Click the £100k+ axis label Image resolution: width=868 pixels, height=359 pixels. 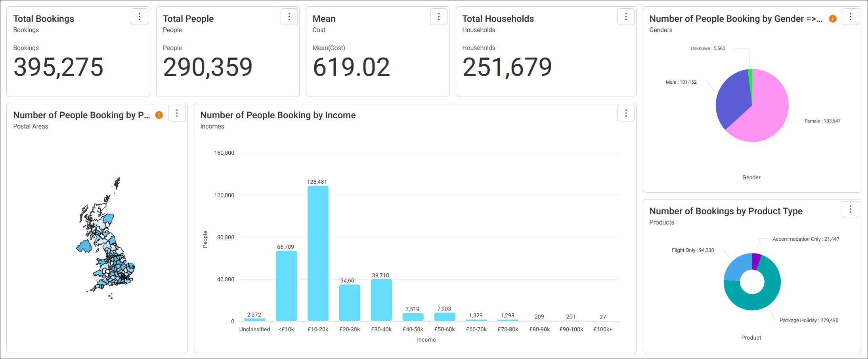tap(603, 329)
